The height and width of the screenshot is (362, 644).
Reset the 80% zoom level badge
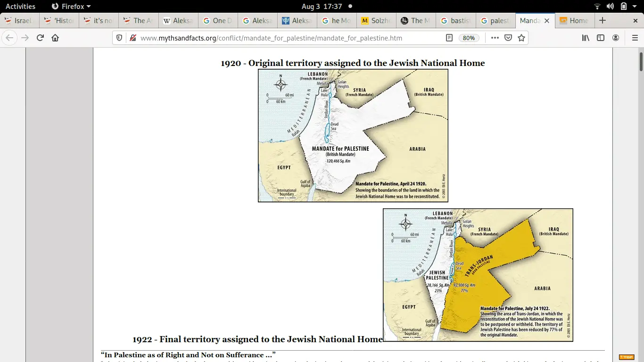tap(469, 38)
